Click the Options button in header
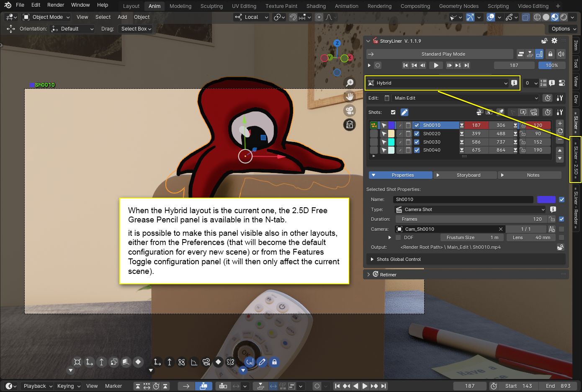The width and height of the screenshot is (582, 392). (564, 29)
